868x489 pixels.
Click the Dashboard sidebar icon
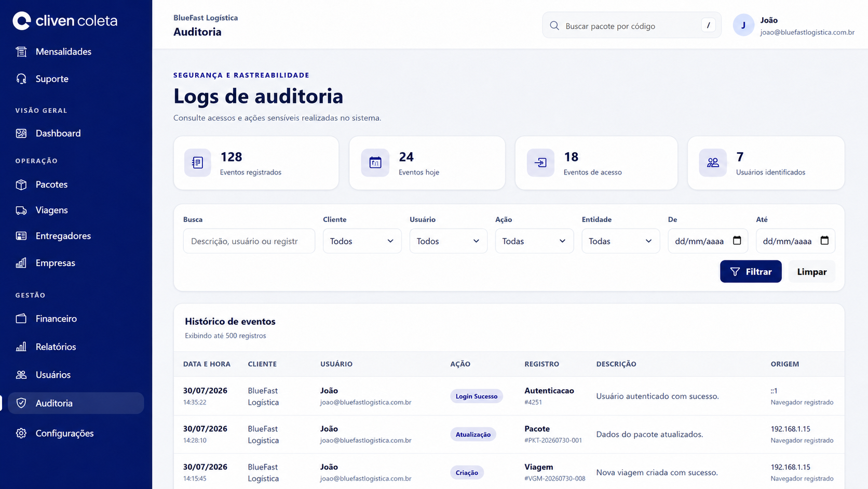pos(21,133)
